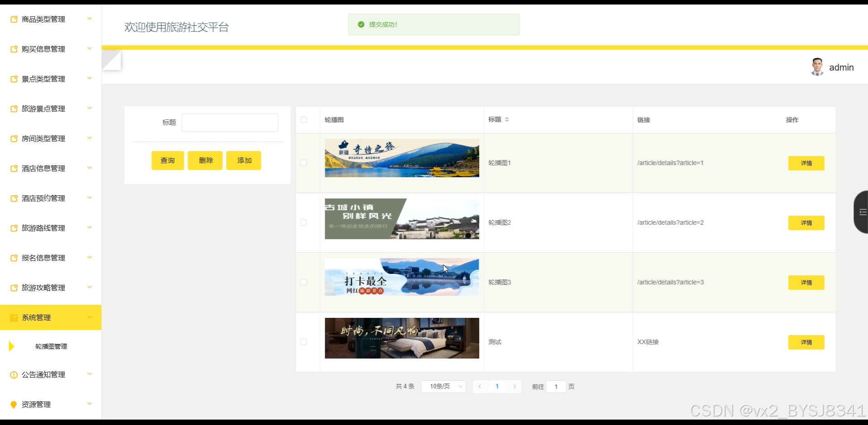This screenshot has width=868, height=425.
Task: Open 报名信息管理 menu
Action: [51, 258]
